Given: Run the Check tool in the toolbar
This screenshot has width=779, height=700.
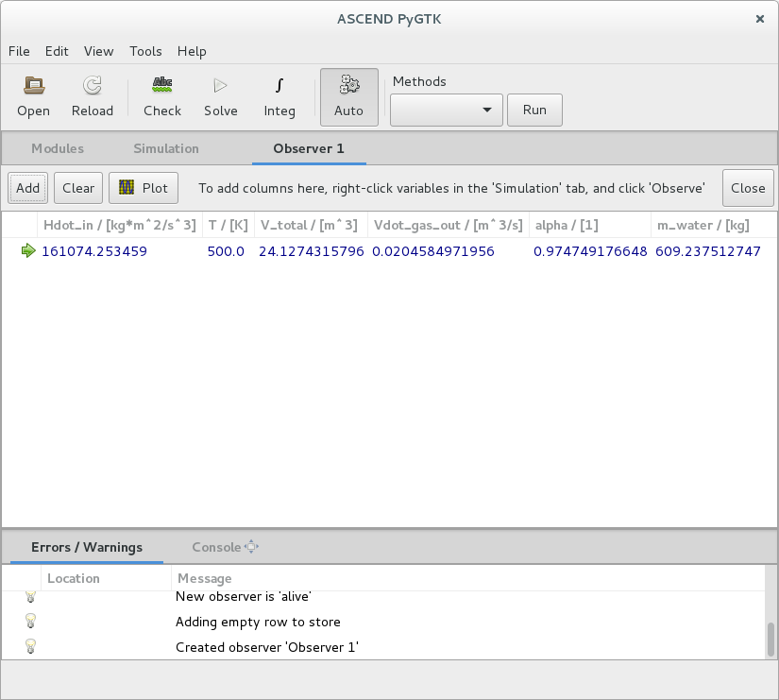Looking at the screenshot, I should 162,97.
